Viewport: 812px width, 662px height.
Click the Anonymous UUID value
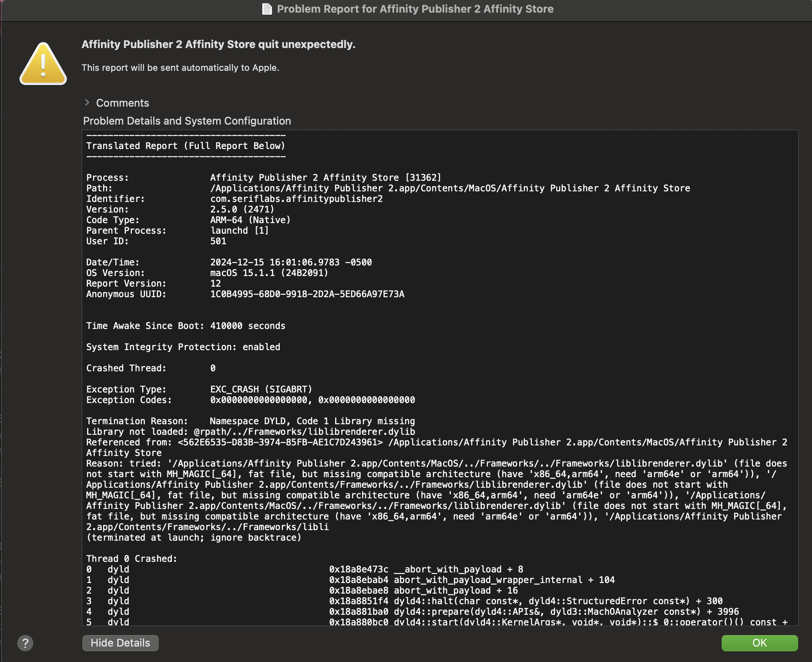307,294
